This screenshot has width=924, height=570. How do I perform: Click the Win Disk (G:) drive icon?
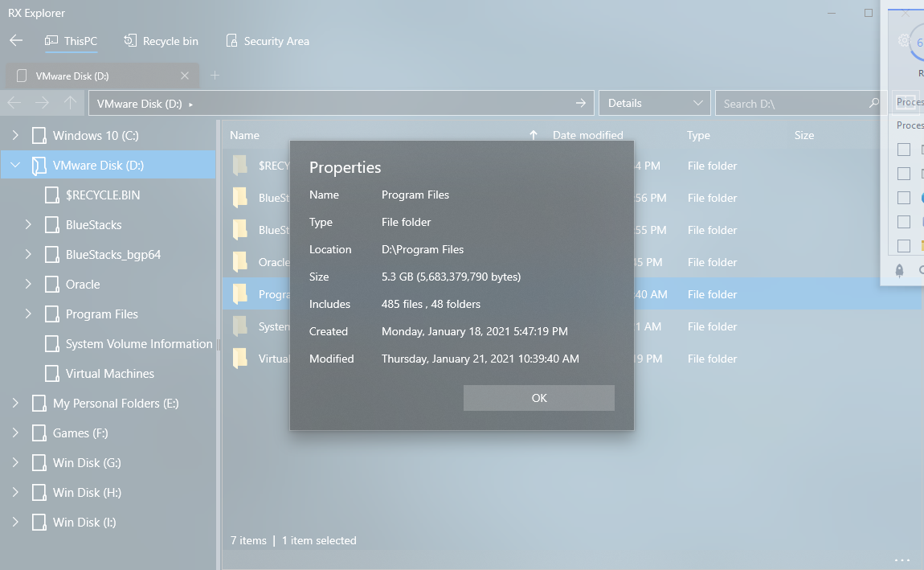click(39, 463)
